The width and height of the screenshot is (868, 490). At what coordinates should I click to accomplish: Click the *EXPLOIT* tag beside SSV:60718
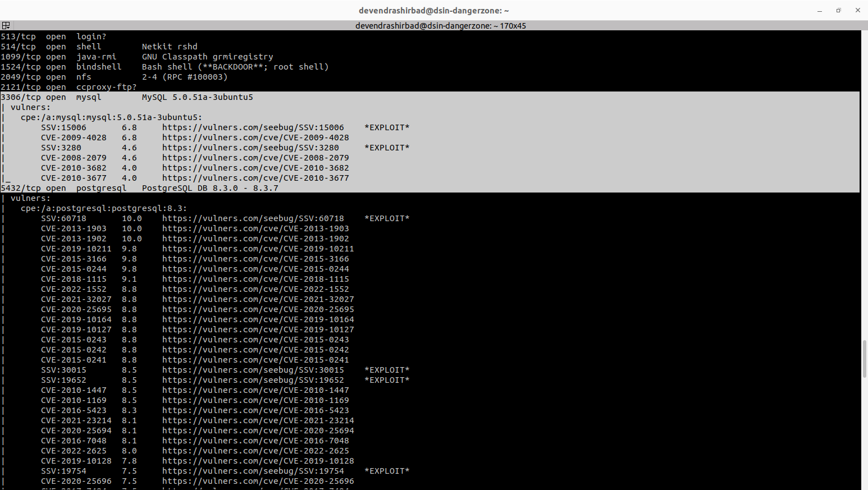point(387,218)
